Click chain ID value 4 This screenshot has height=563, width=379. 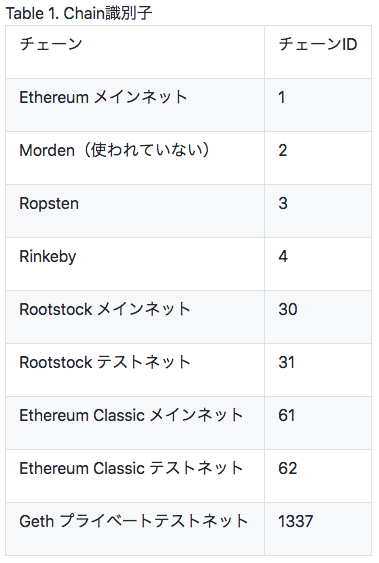pos(283,256)
